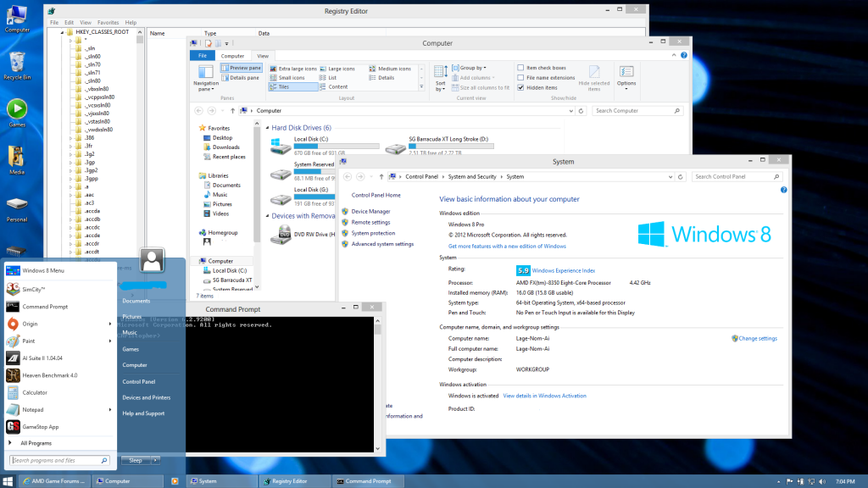The image size is (868, 488).
Task: Open the Group by dropdown
Action: [x=470, y=68]
